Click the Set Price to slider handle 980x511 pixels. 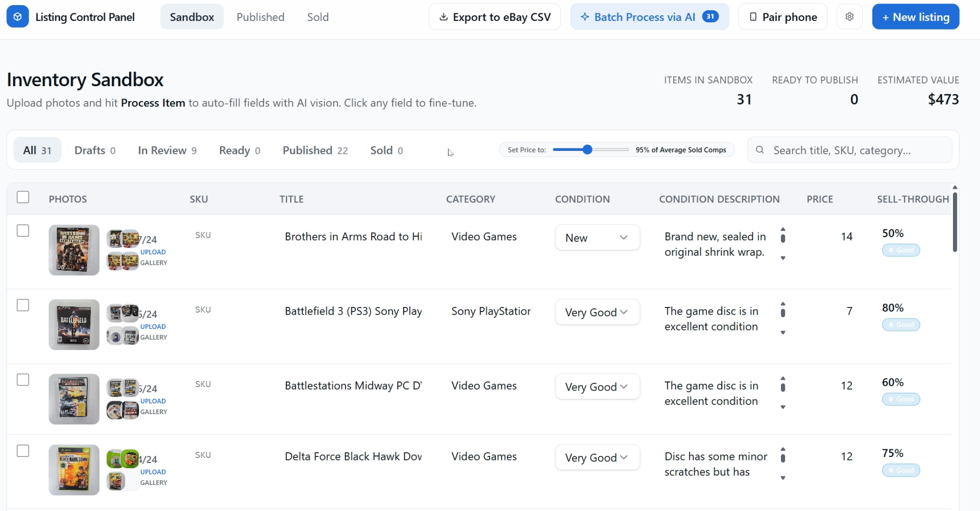point(587,150)
